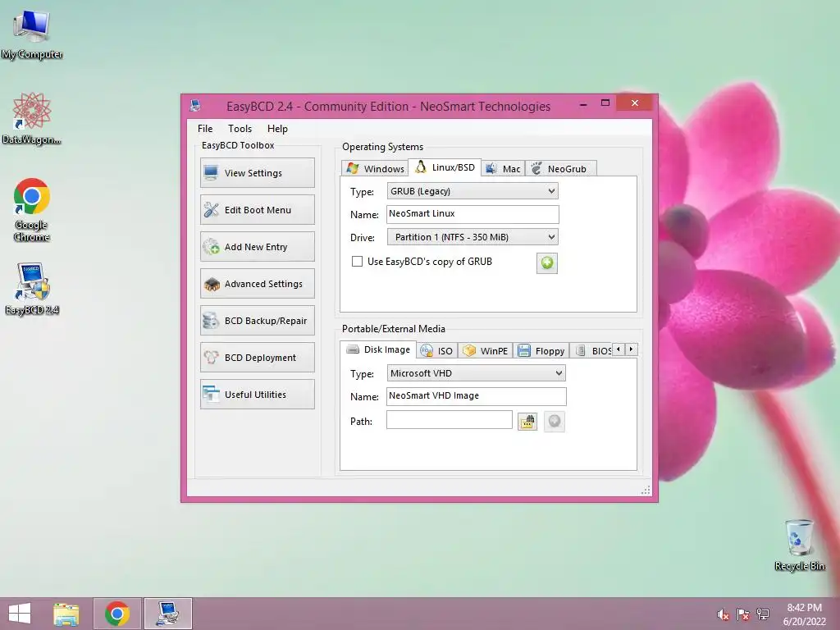
Task: Select Add New Entry in toolbox
Action: coord(257,246)
